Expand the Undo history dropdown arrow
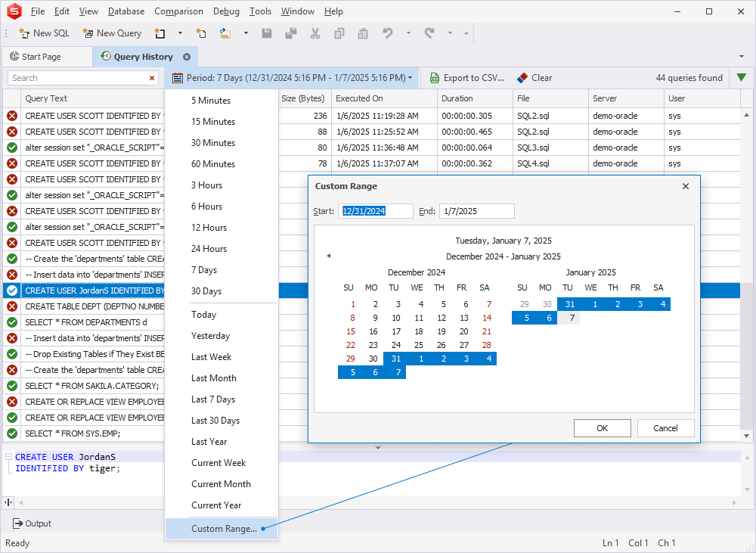Viewport: 756px width, 553px height. point(408,33)
